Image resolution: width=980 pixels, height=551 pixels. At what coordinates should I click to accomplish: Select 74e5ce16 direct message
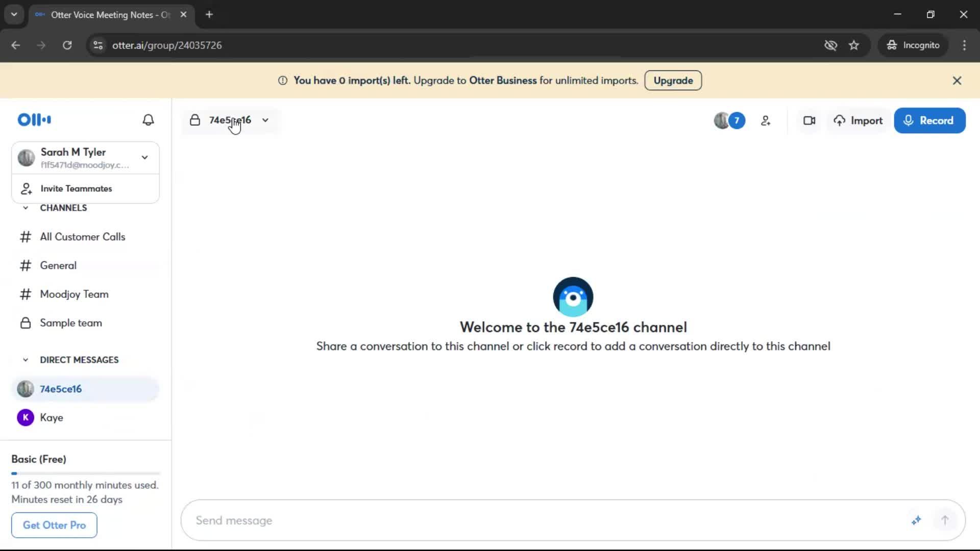86,389
